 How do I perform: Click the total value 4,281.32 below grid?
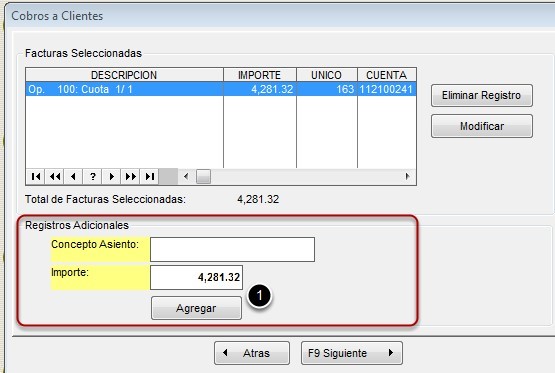[258, 199]
